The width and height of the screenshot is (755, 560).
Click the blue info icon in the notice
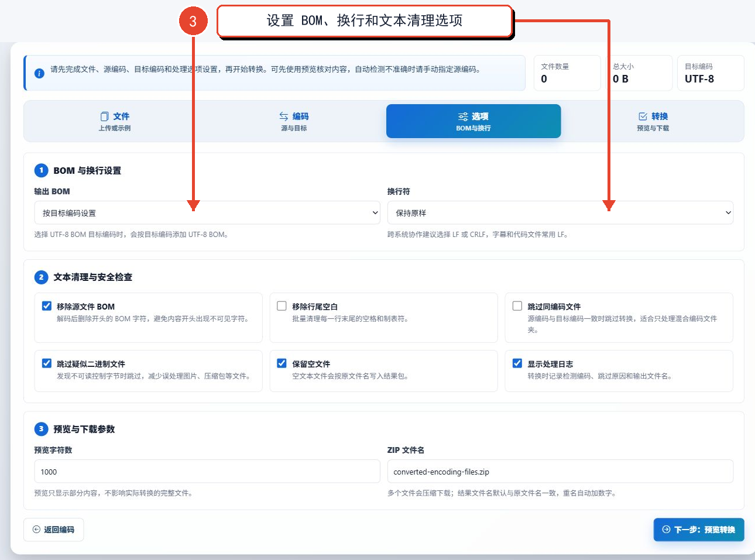tap(39, 73)
